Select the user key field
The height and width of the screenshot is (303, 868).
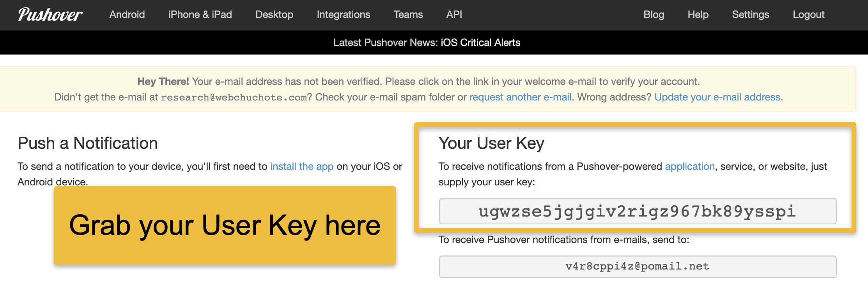tap(638, 211)
